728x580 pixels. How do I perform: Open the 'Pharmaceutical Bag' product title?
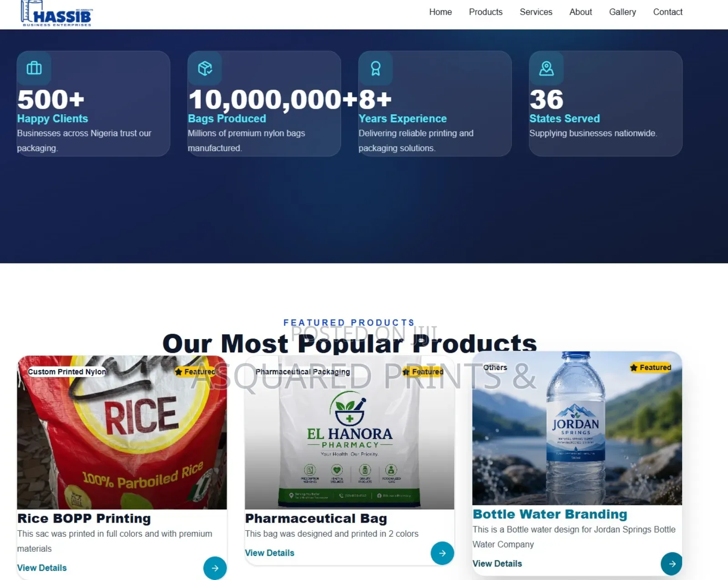pos(316,518)
